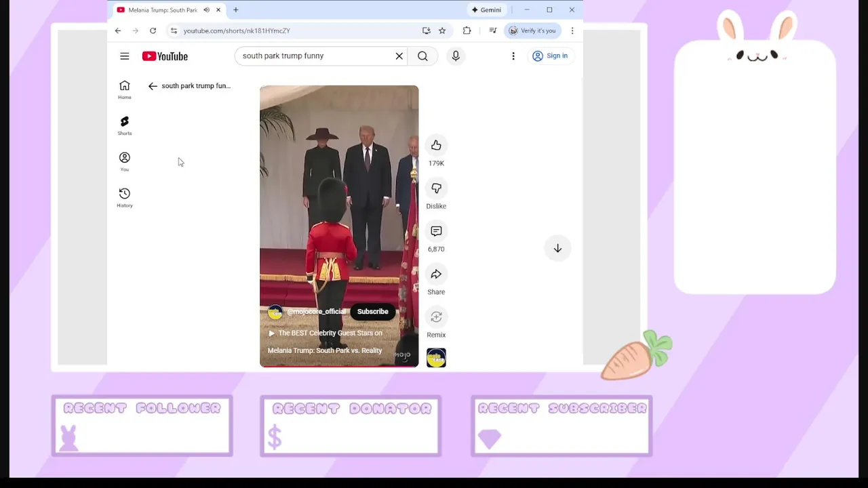Open History in the sidebar
The height and width of the screenshot is (488, 868).
(x=125, y=198)
